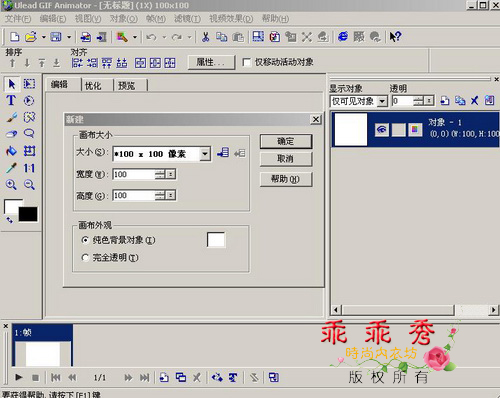Close the New dialog with X
This screenshot has height=398, width=500.
tap(315, 119)
